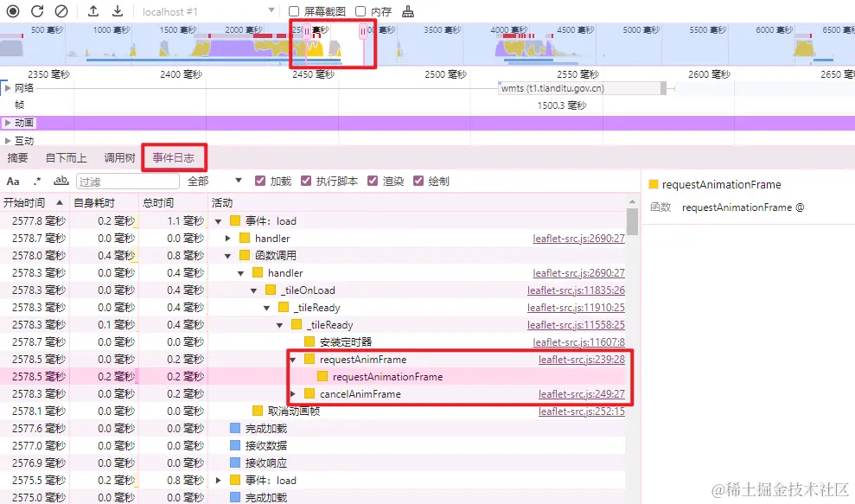Image resolution: width=855 pixels, height=504 pixels.
Task: Click the garbage collection icon
Action: pyautogui.click(x=408, y=11)
